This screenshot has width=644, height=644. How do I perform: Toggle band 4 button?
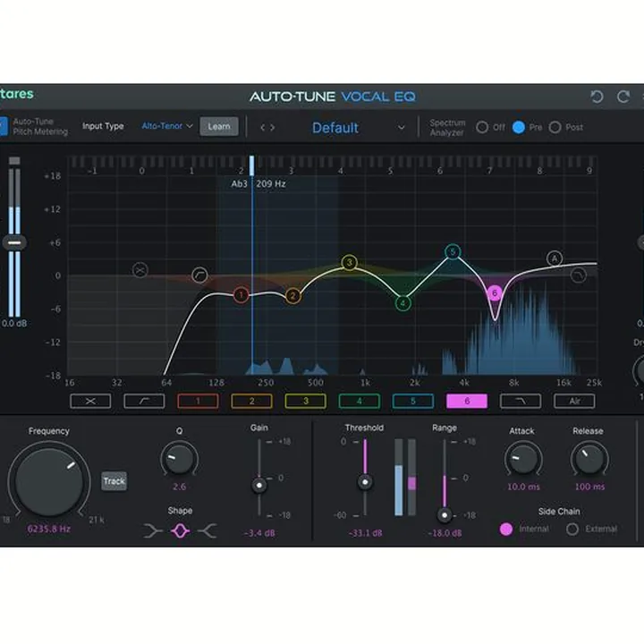pyautogui.click(x=360, y=402)
